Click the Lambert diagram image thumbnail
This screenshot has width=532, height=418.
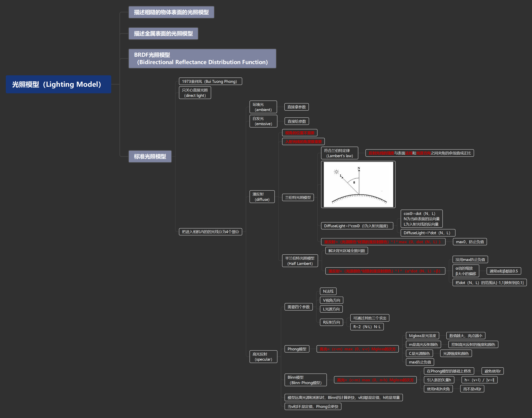point(358,185)
